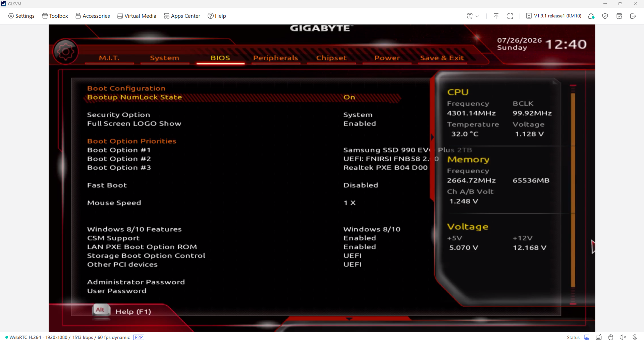Click the pin-to-top arrow icon

pos(496,16)
